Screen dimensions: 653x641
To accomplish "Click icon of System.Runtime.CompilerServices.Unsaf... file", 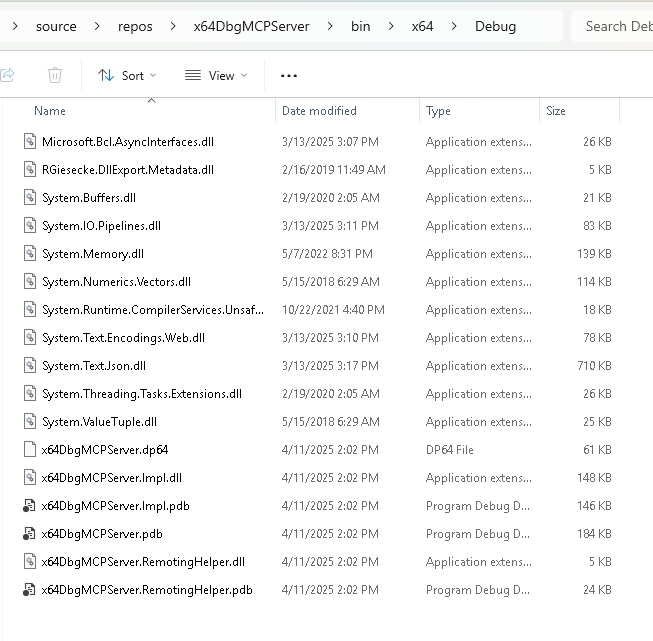I will point(30,309).
